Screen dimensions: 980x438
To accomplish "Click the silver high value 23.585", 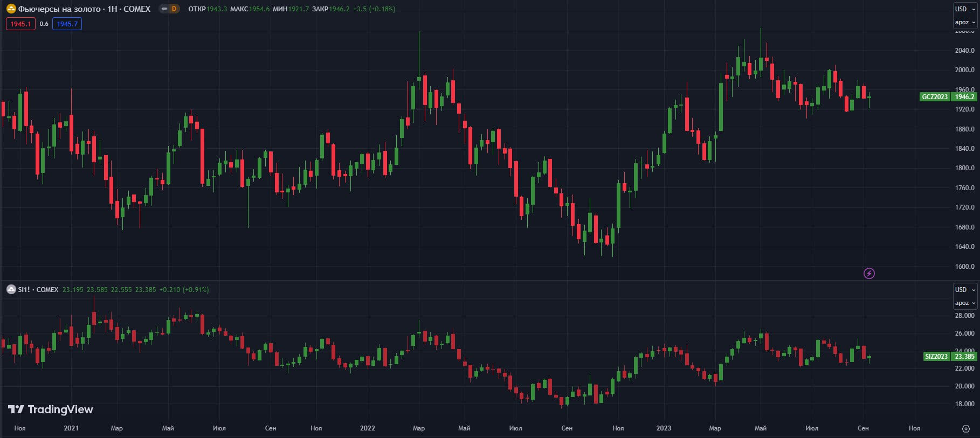I will click(x=97, y=289).
